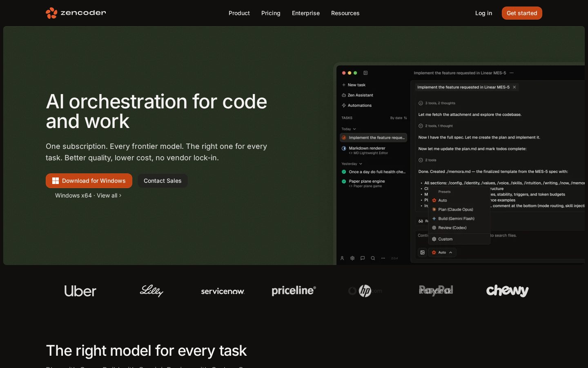The height and width of the screenshot is (368, 588).
Task: Click the PayPal logo
Action: tap(436, 291)
